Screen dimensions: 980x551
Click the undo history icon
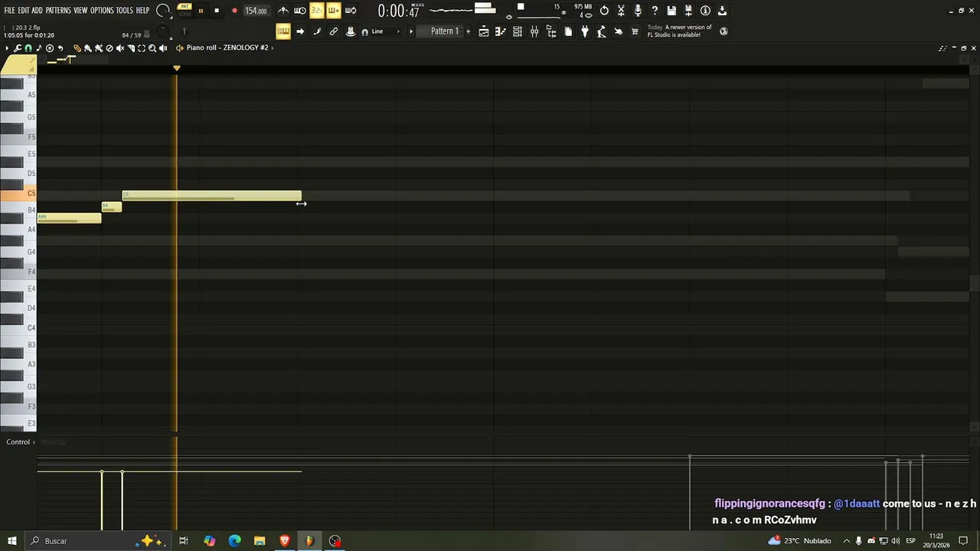pos(604,11)
